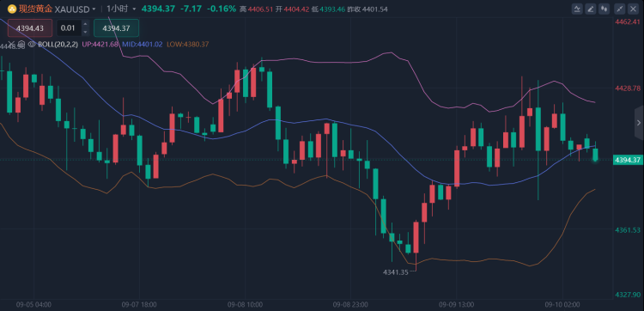The image size is (644, 311).
Task: Select the drawing pencil tool icon
Action: pyautogui.click(x=591, y=9)
